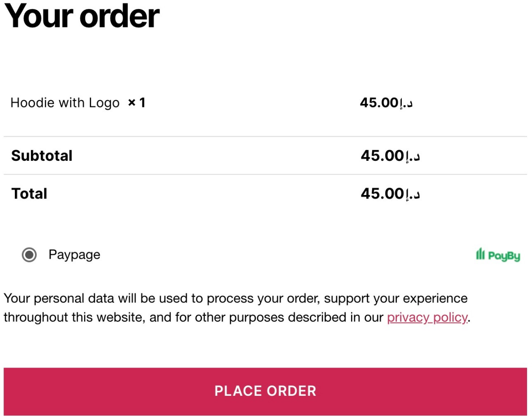The height and width of the screenshot is (416, 532).
Task: Click the Your order heading
Action: point(82,16)
